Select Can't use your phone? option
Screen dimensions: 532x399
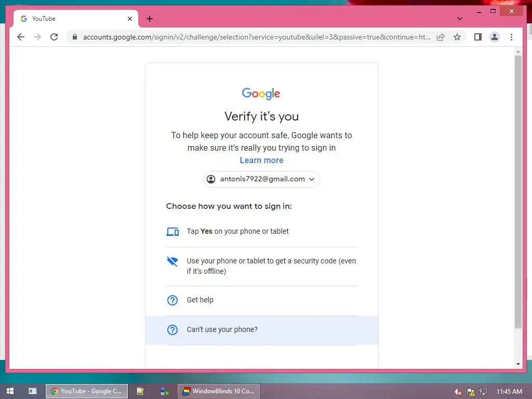pyautogui.click(x=262, y=330)
